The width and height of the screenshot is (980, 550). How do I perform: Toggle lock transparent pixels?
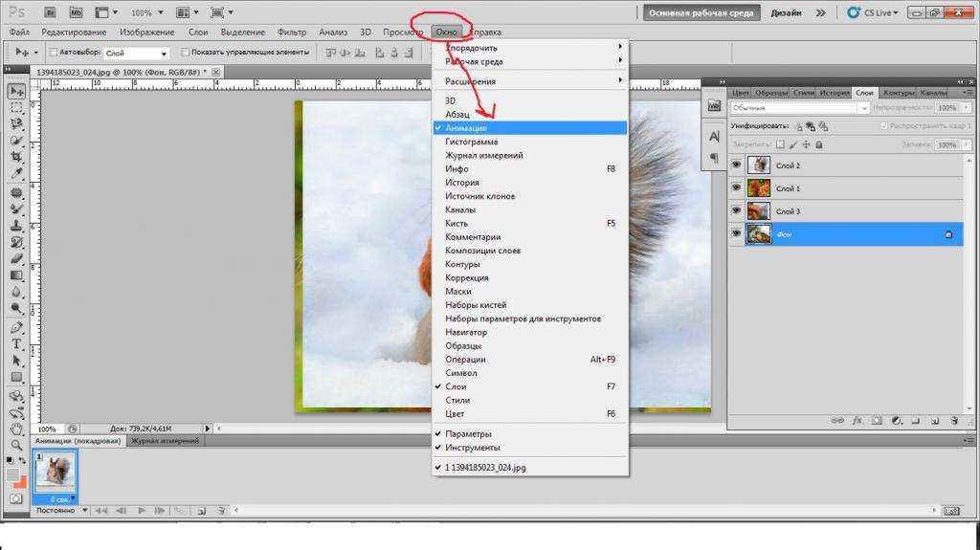[x=780, y=144]
